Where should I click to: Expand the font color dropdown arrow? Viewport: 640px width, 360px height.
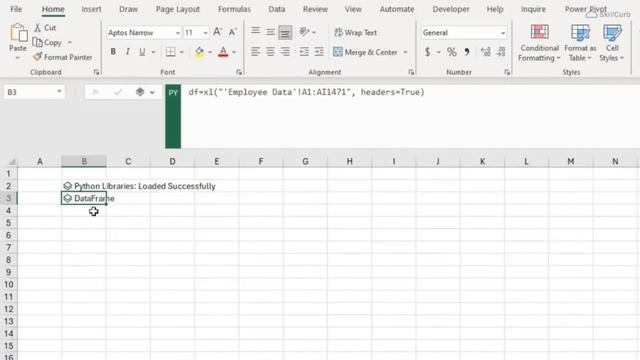[234, 52]
